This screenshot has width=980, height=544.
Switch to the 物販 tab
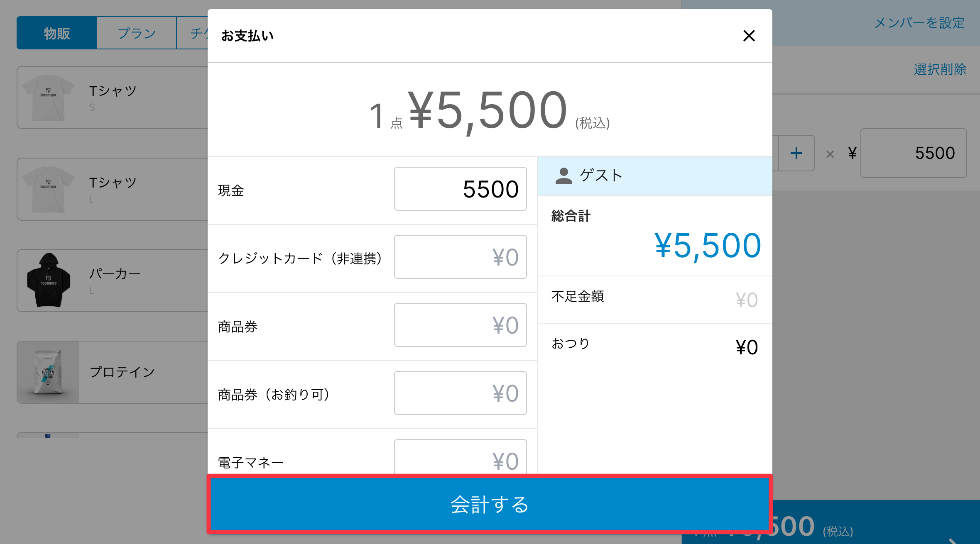[57, 33]
